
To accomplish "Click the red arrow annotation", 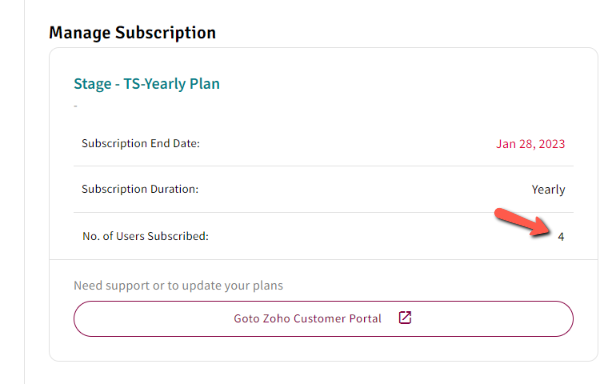I will click(x=523, y=222).
